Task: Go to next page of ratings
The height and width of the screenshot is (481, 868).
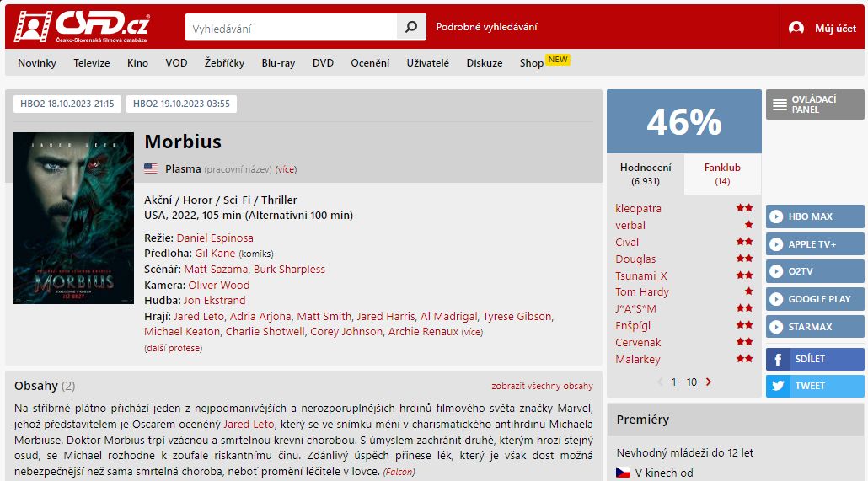Action: point(709,382)
